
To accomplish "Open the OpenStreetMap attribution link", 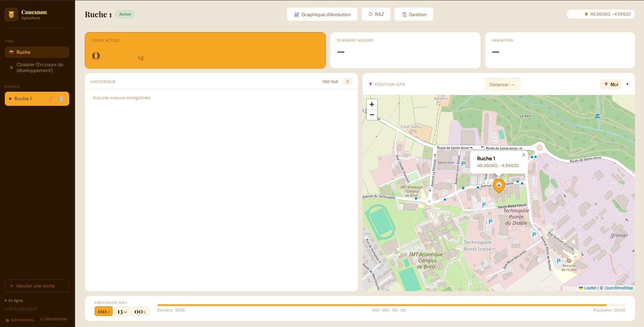I will [x=619, y=288].
